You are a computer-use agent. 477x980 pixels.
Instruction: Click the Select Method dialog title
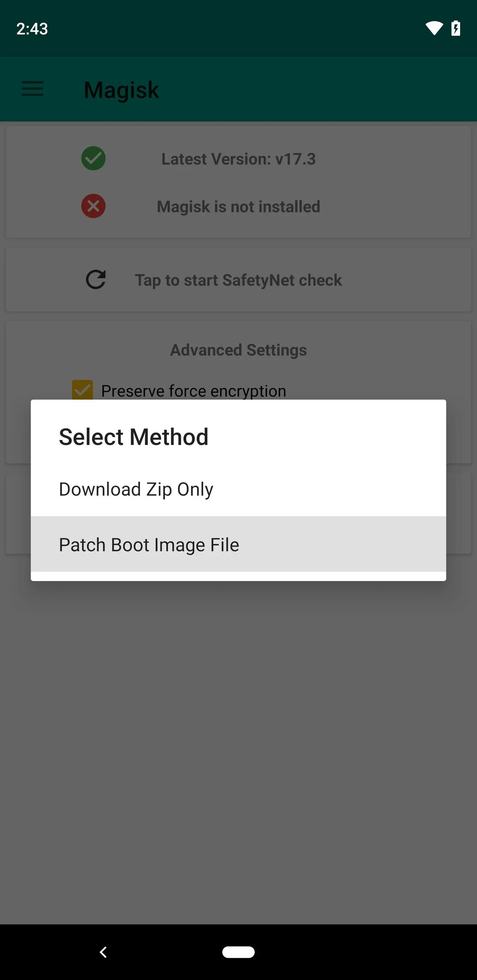[x=133, y=437]
